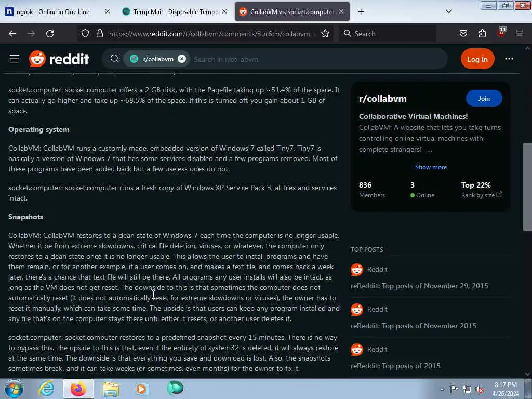
Task: Switch to the ngrok tab
Action: (x=53, y=11)
